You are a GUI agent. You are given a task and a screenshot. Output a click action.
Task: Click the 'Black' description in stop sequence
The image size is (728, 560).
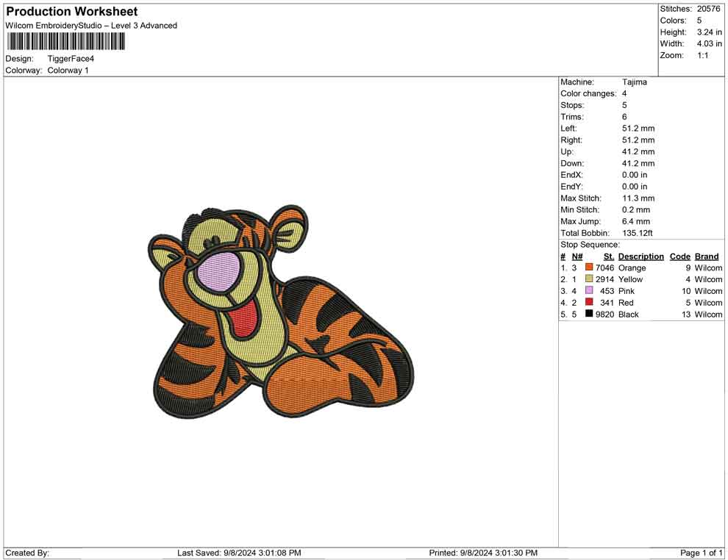(628, 314)
